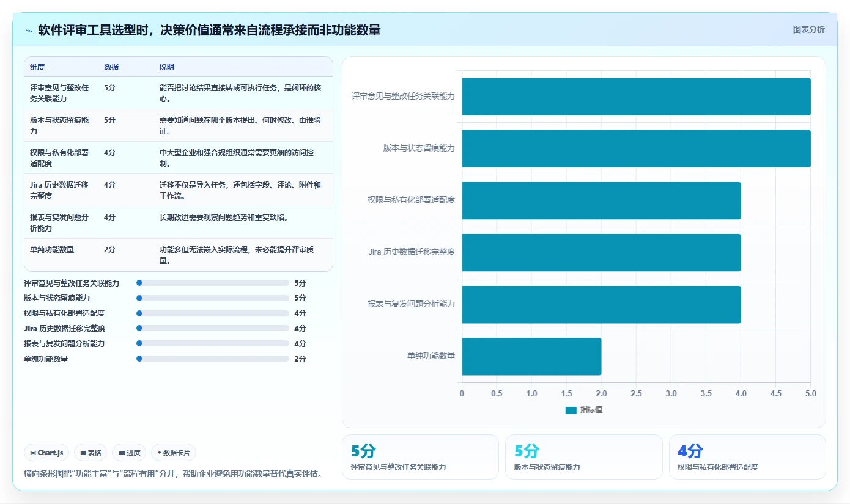Click the footer caption starting 横向条形图把
This screenshot has width=850, height=504.
pyautogui.click(x=173, y=473)
